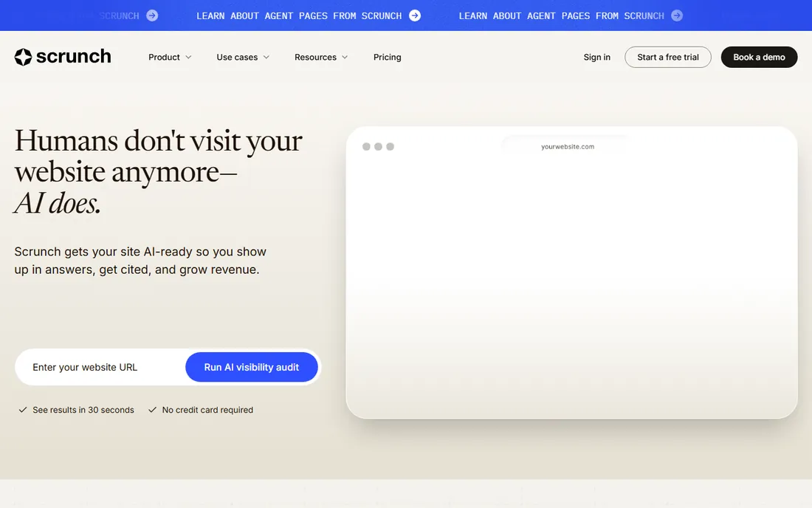
Task: Click the Book a demo button
Action: pos(759,57)
